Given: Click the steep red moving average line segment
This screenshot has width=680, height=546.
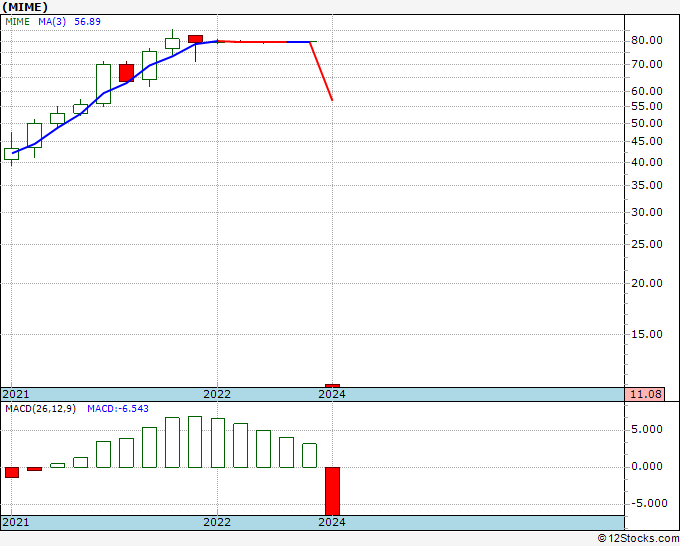Looking at the screenshot, I should point(321,71).
